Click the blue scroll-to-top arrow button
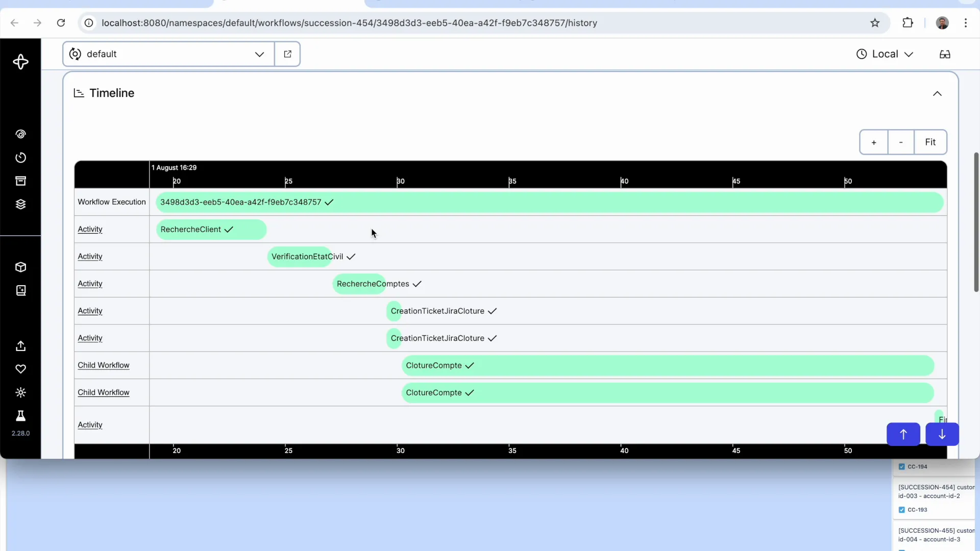980x551 pixels. coord(903,434)
